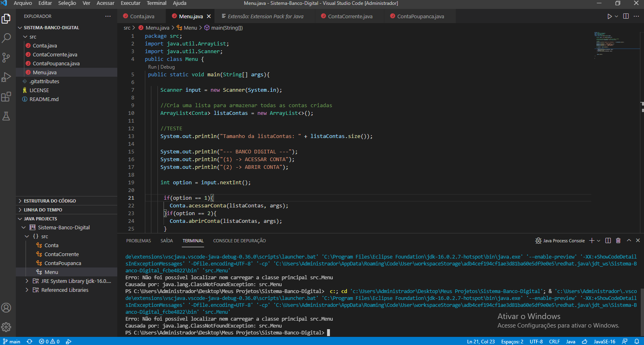The width and height of the screenshot is (644, 345).
Task: Open editor more actions ellipsis
Action: (x=636, y=16)
